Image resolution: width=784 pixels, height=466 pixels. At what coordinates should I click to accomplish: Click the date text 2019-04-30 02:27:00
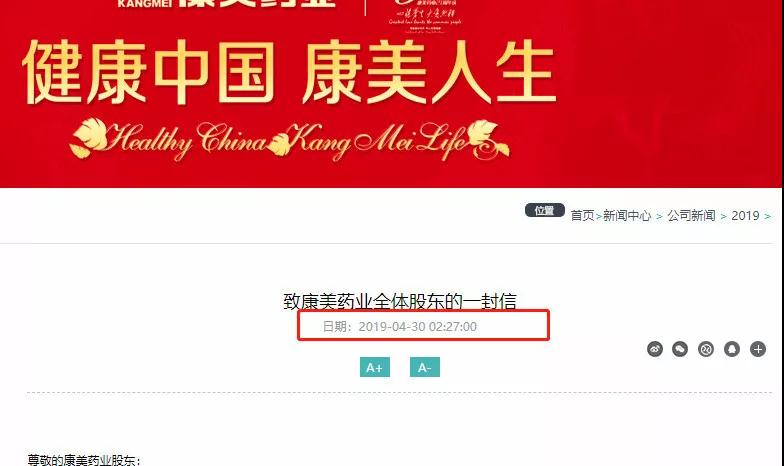pos(418,326)
